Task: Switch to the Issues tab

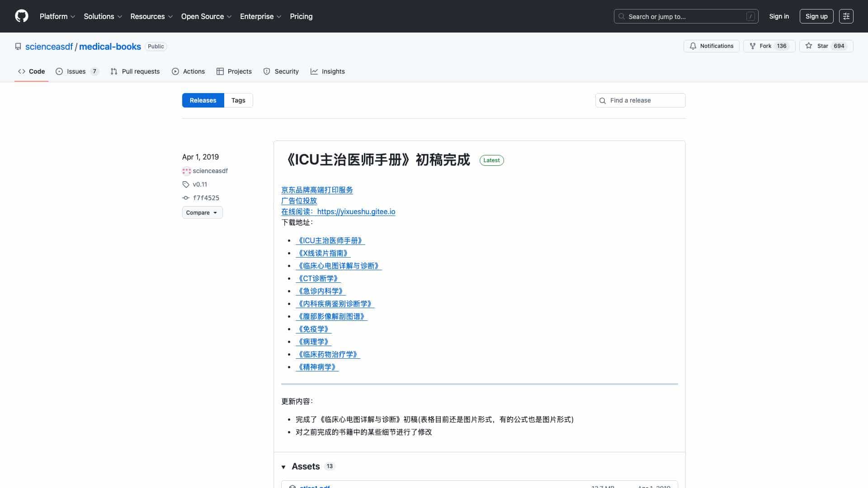Action: 77,71
